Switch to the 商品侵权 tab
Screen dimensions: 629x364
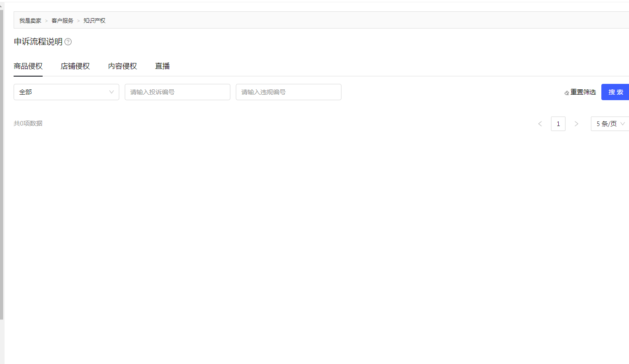(x=28, y=66)
